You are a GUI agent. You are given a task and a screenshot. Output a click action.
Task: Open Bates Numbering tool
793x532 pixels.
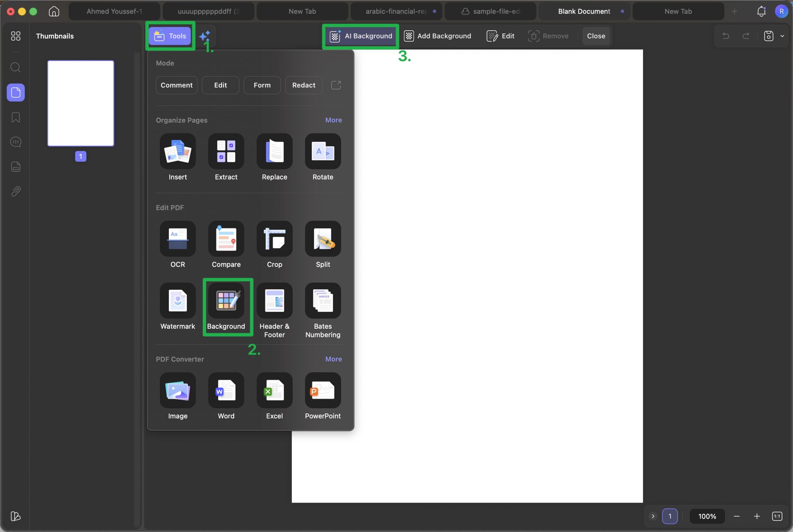(x=323, y=310)
